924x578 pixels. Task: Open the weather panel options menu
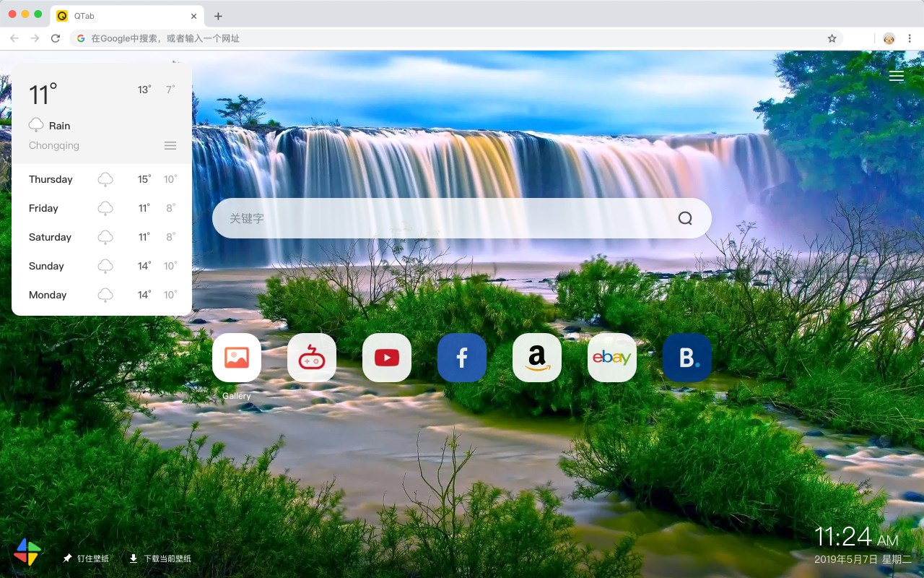(170, 145)
